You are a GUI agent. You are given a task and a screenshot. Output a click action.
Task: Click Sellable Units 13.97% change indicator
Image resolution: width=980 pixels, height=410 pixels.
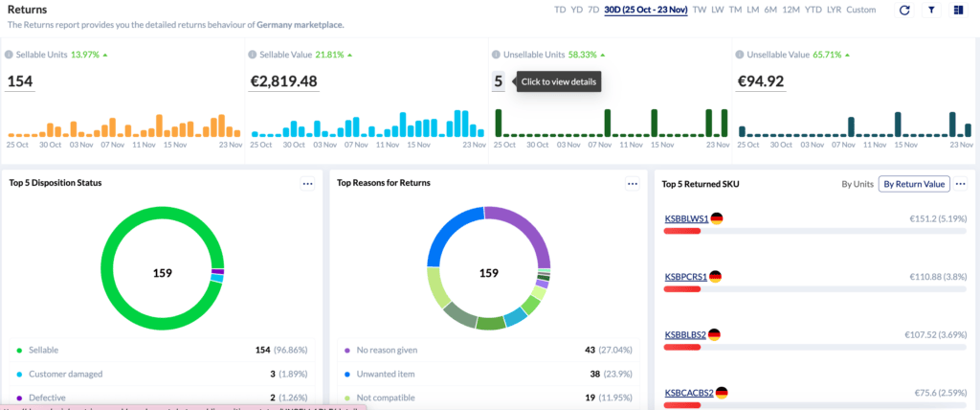tap(89, 55)
